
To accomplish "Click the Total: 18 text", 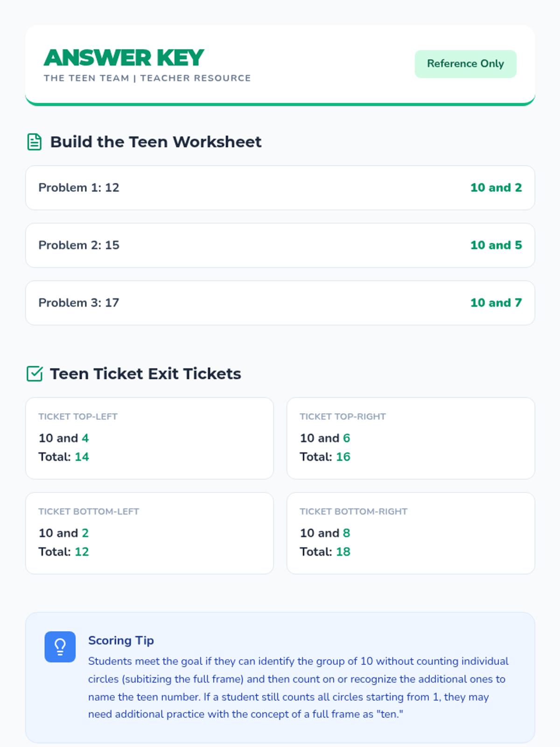I will pyautogui.click(x=325, y=552).
